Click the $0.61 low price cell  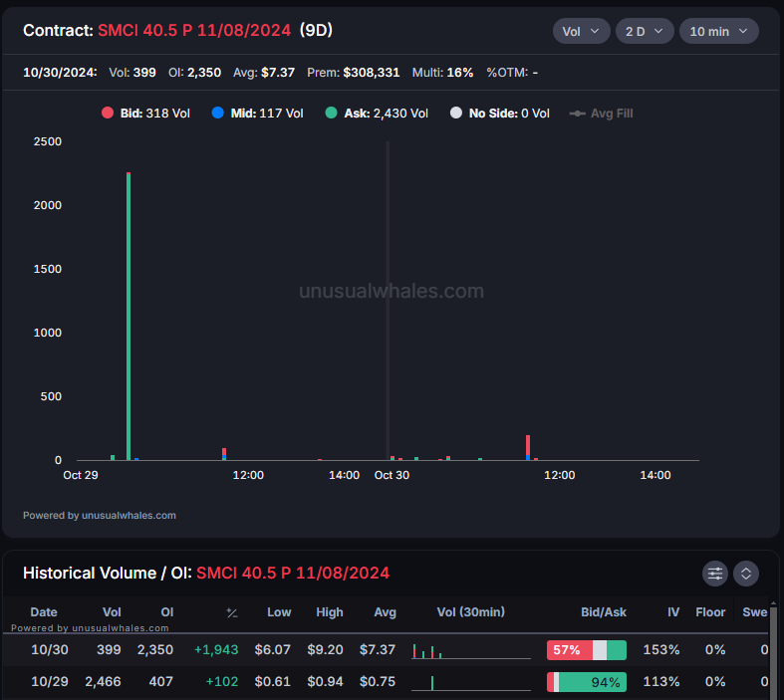[x=273, y=681]
